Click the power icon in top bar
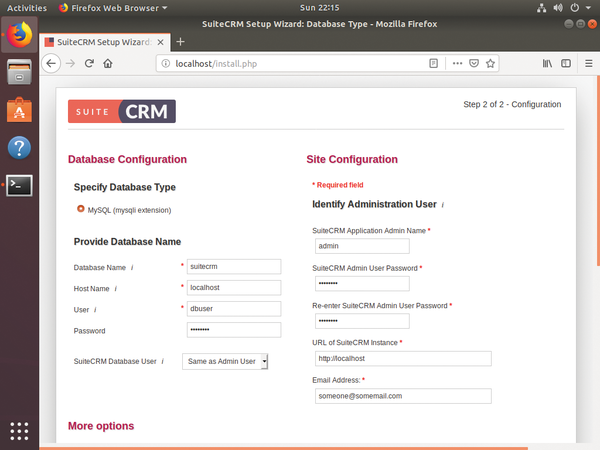The image size is (600, 450). pos(574,8)
